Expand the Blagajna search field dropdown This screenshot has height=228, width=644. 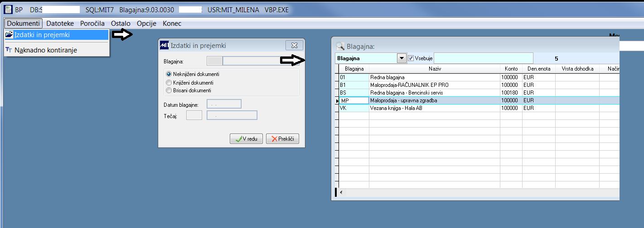pos(402,58)
